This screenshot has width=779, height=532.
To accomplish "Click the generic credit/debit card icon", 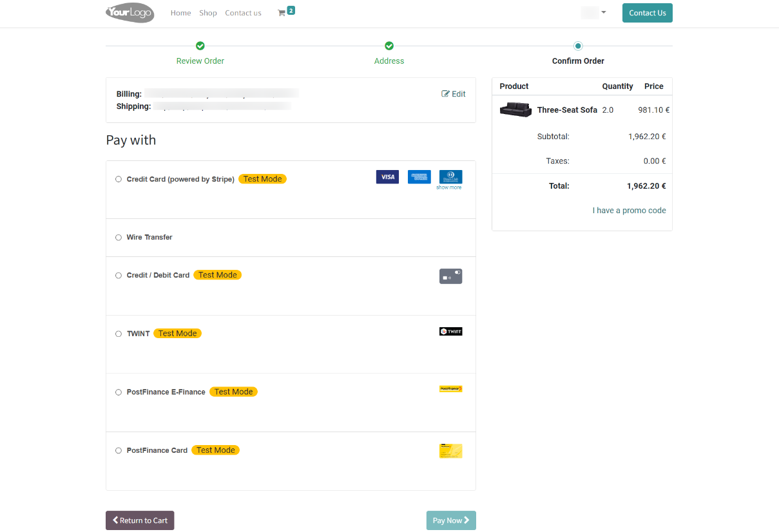I will (x=450, y=276).
